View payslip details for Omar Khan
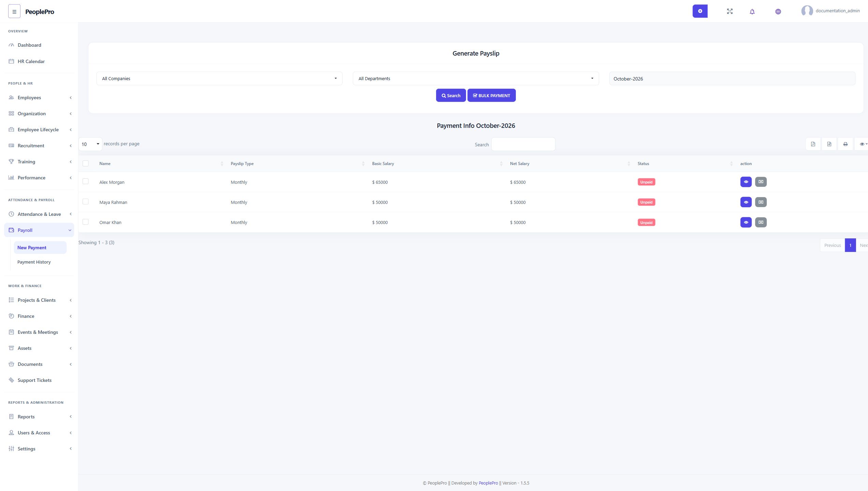 pyautogui.click(x=746, y=222)
